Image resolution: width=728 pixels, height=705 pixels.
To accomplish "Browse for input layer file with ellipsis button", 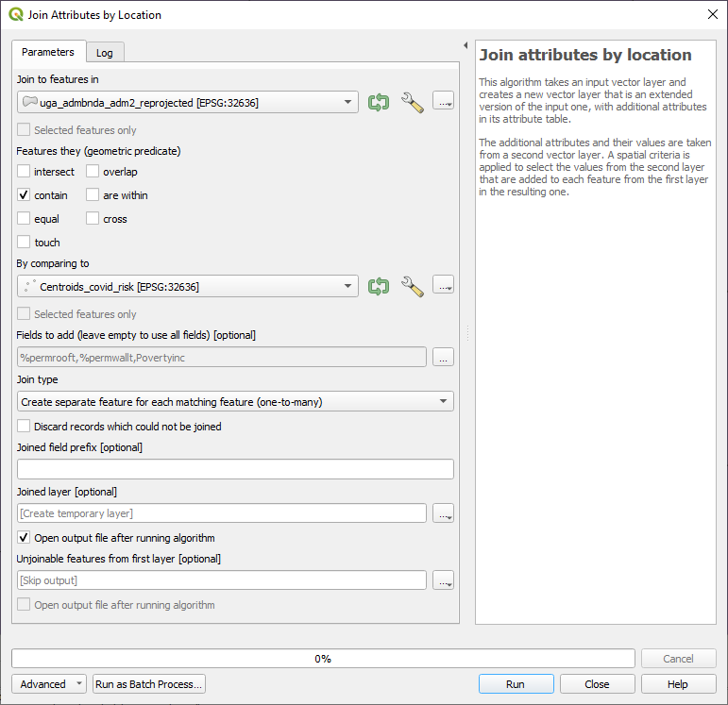I will (x=443, y=102).
